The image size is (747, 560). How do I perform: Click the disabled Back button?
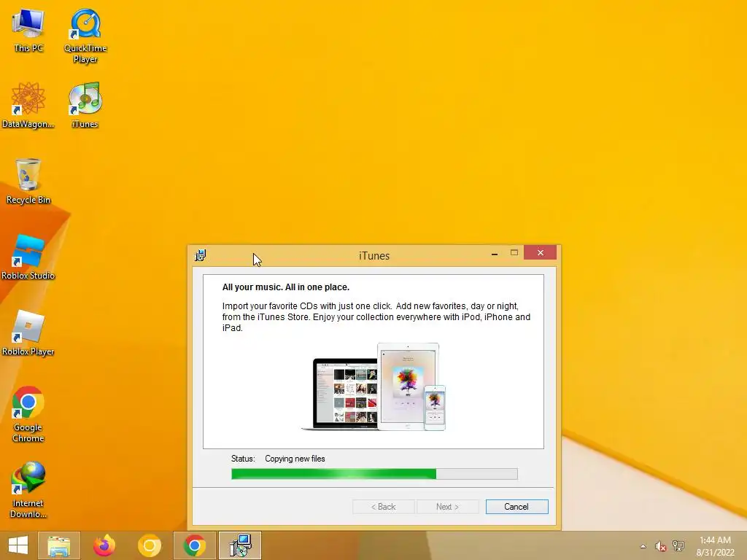pos(384,507)
